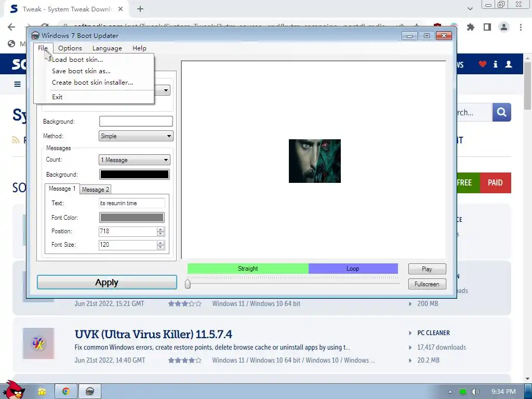Click the message Text input field
Viewport: 532px width, 399px height.
[131, 203]
